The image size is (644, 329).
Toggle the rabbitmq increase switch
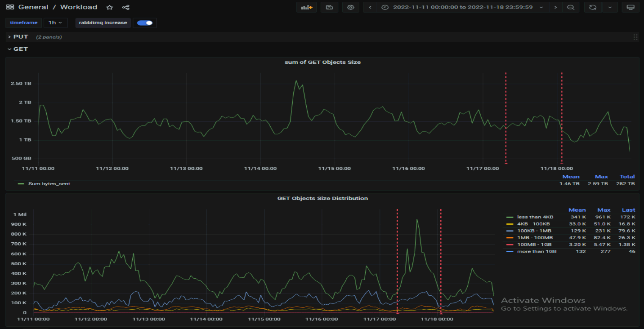145,22
